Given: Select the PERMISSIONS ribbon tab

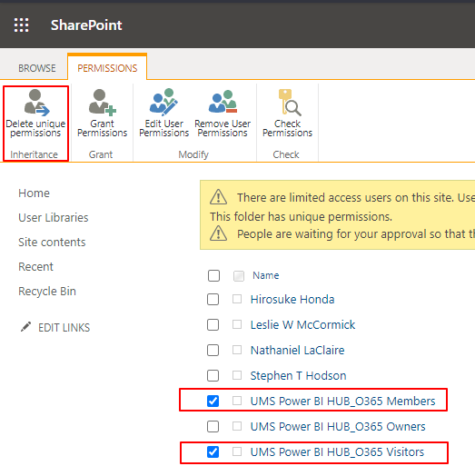Looking at the screenshot, I should [107, 68].
